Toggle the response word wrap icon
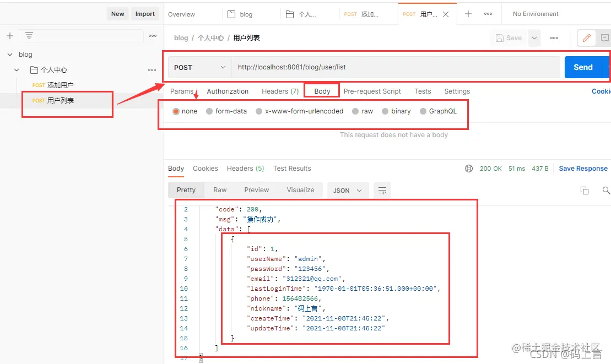Image resolution: width=611 pixels, height=364 pixels. click(x=382, y=191)
